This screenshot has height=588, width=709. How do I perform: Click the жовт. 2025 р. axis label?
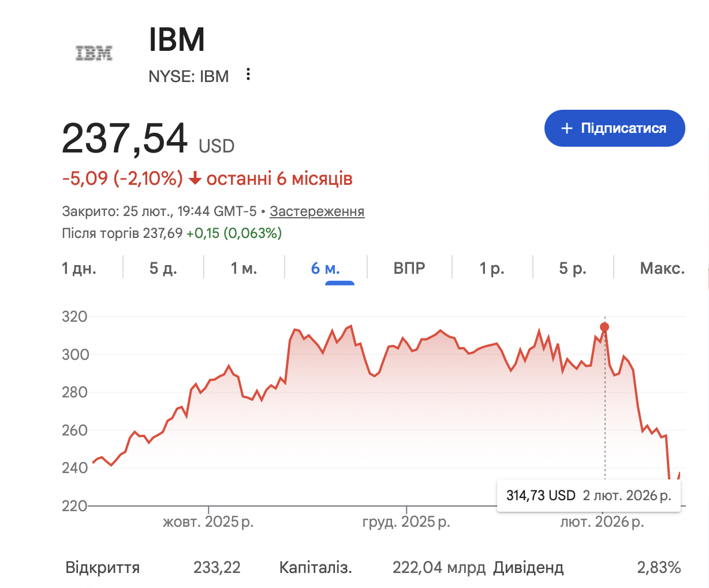(208, 523)
